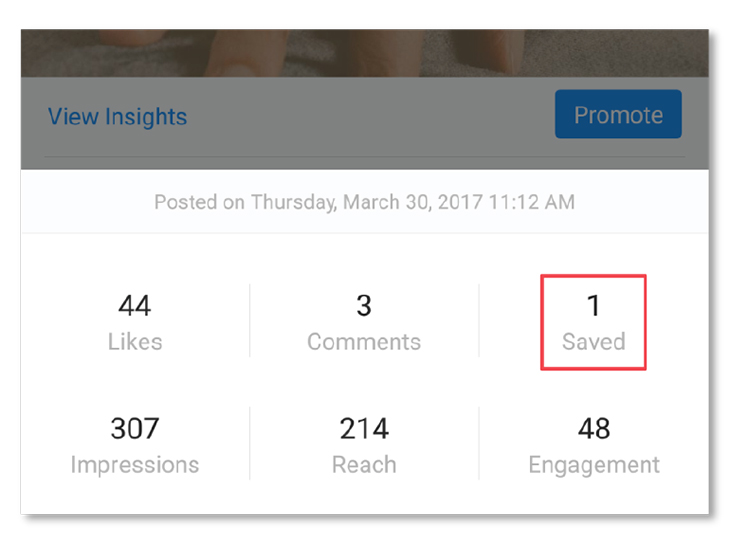Click the 48 engagement number
The width and height of the screenshot is (730, 543).
593,429
